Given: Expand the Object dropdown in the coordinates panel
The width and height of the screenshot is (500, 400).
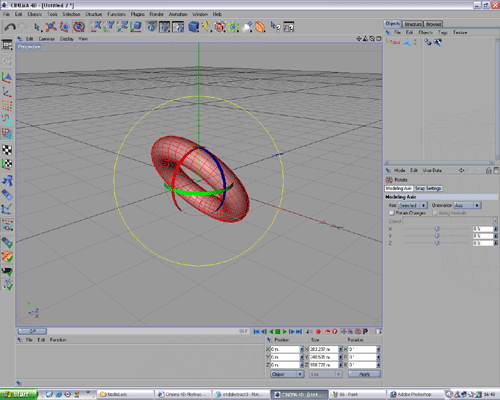Looking at the screenshot, I should click(287, 374).
